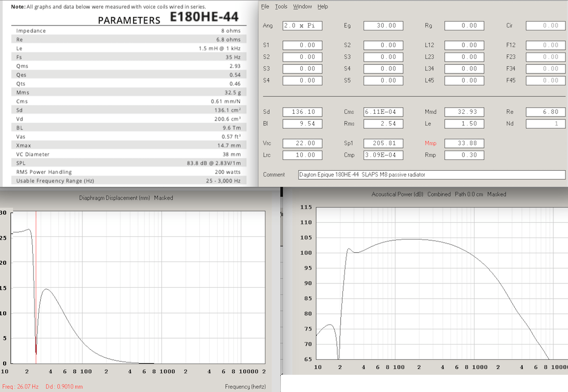Click the Freq: 26.07 Hz readout
Image resolution: width=568 pixels, height=392 pixels.
[x=20, y=387]
